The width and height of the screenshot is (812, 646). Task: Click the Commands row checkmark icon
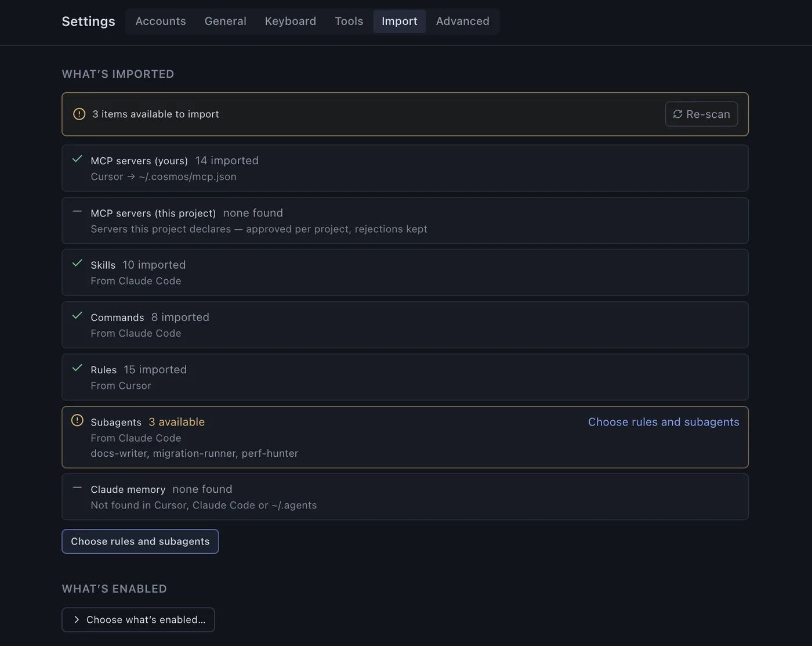77,316
